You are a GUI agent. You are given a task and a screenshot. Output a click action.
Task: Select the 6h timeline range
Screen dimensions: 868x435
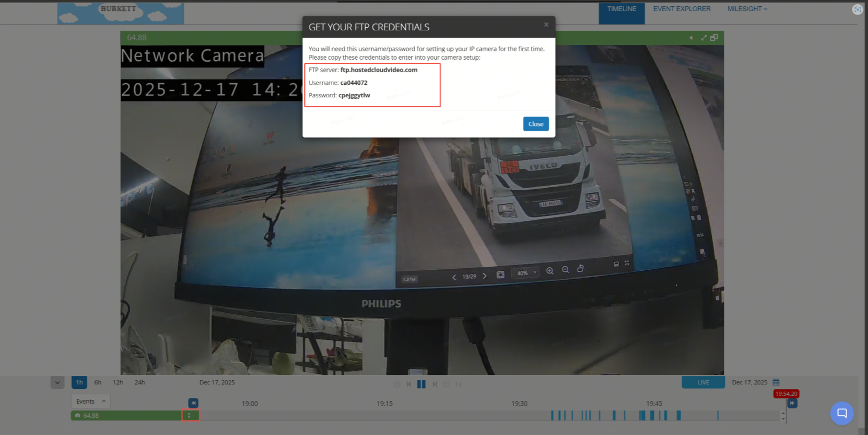coord(98,383)
